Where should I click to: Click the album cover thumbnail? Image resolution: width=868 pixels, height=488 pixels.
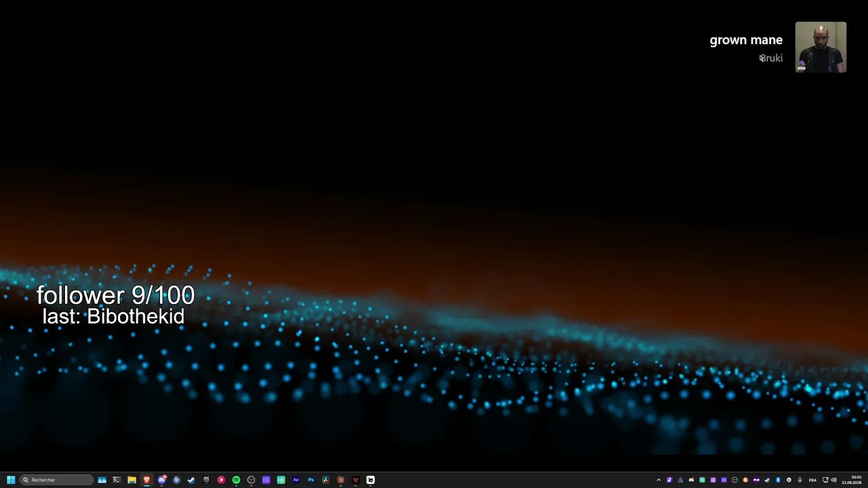point(821,47)
